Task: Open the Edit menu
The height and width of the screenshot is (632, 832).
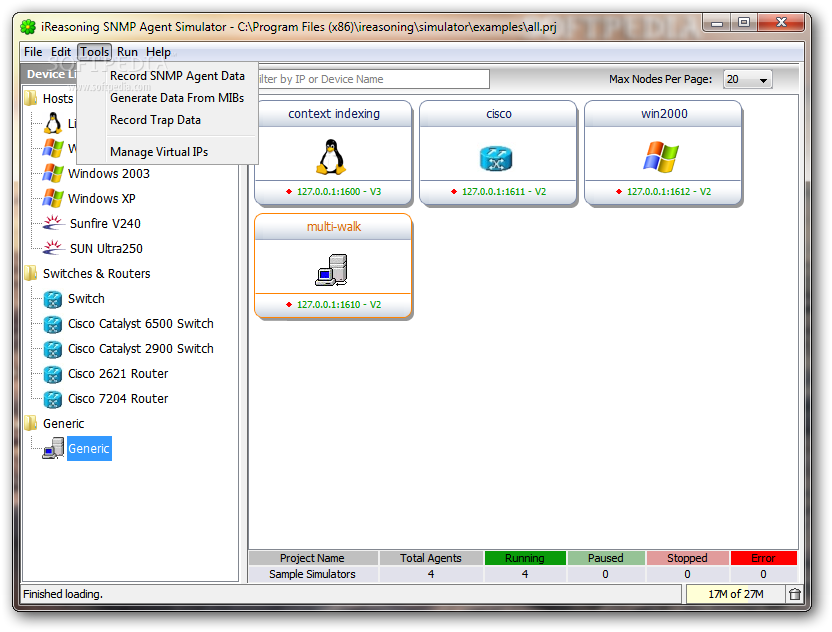Action: click(x=60, y=52)
